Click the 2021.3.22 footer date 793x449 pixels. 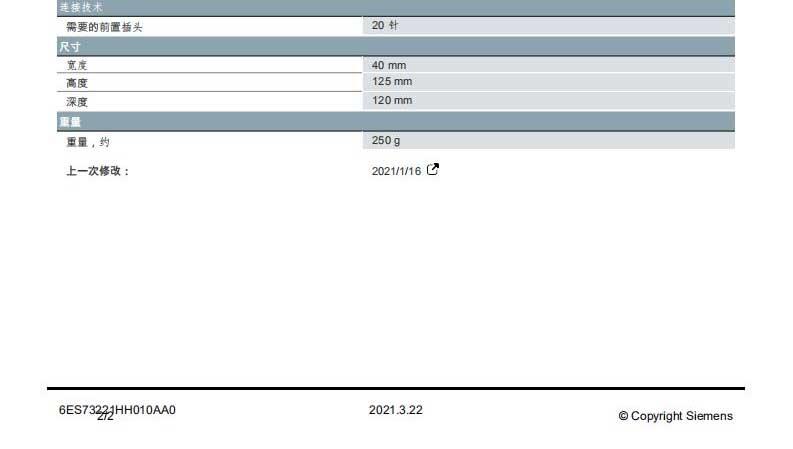coord(395,410)
